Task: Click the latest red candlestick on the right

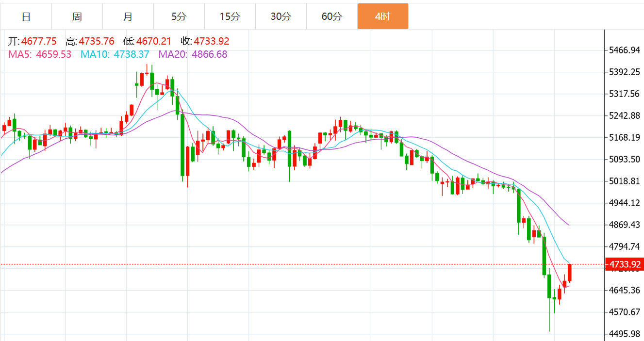Action: click(x=570, y=273)
